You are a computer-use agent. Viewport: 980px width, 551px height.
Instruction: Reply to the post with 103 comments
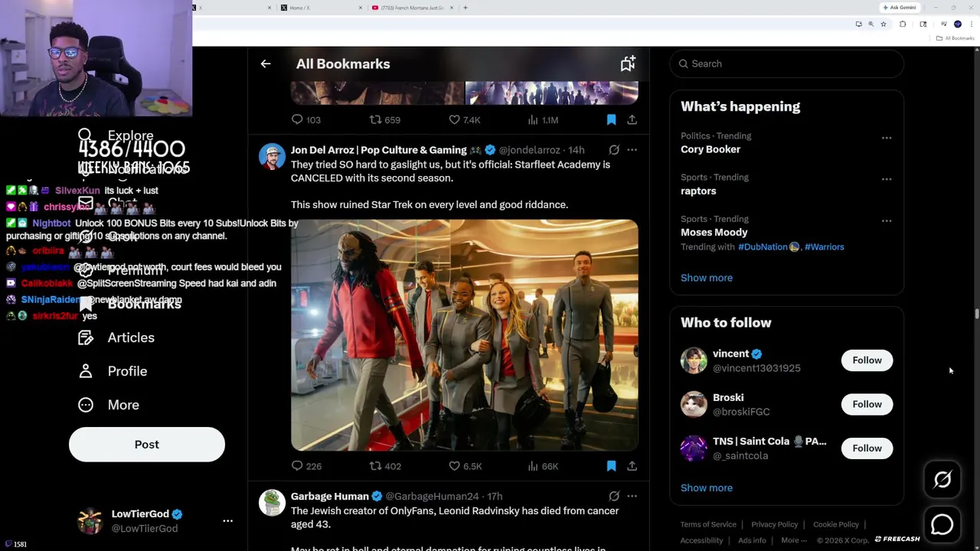[x=305, y=120]
